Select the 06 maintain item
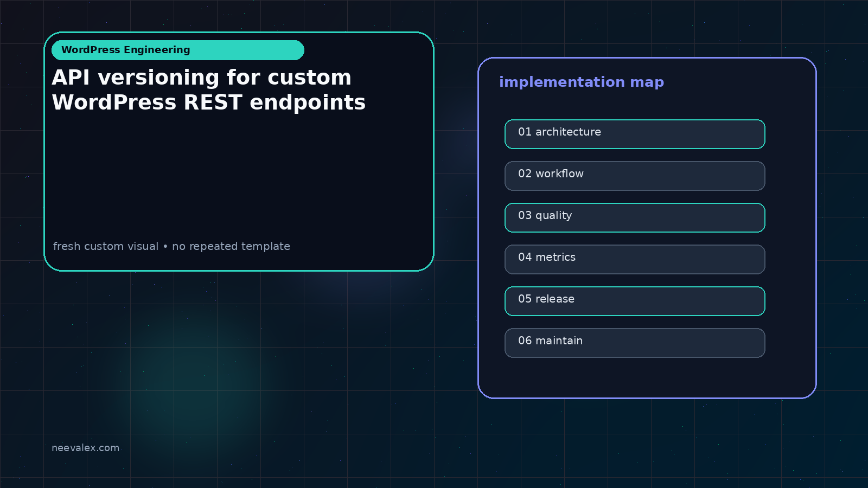Screen dimensions: 868x488 (635, 343)
